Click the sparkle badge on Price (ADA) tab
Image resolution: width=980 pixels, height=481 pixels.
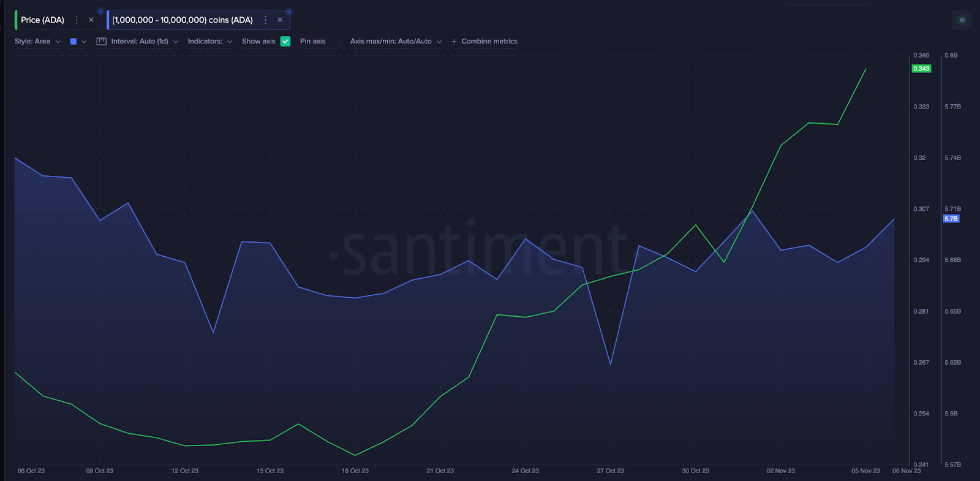tap(100, 12)
